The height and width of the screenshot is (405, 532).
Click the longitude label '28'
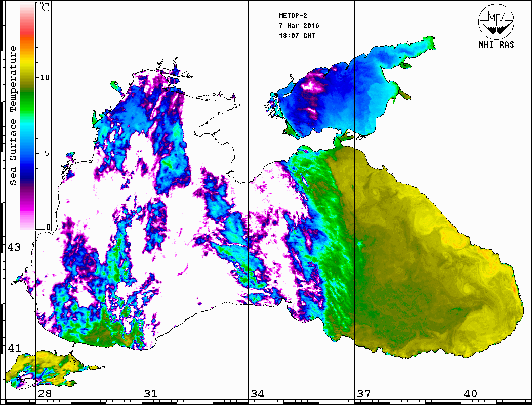pos(45,394)
